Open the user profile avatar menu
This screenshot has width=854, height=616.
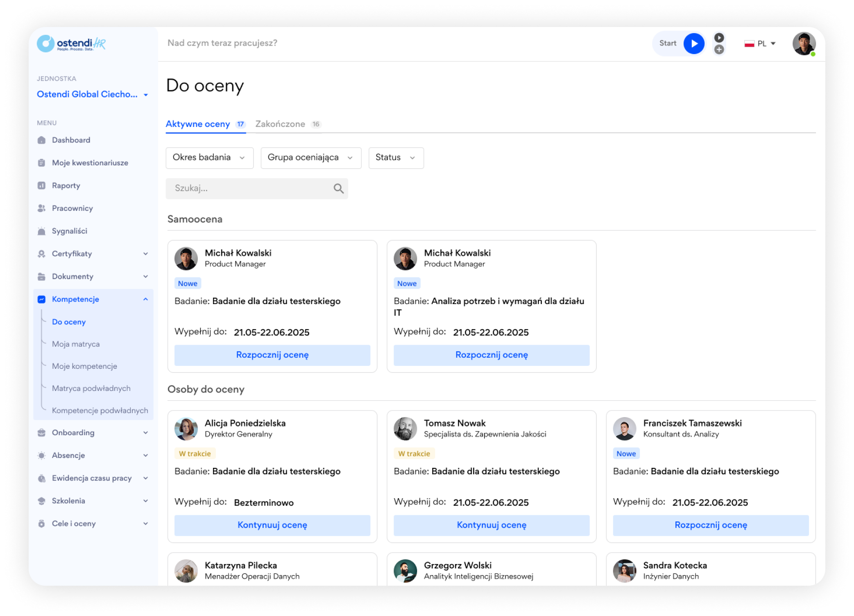point(803,43)
